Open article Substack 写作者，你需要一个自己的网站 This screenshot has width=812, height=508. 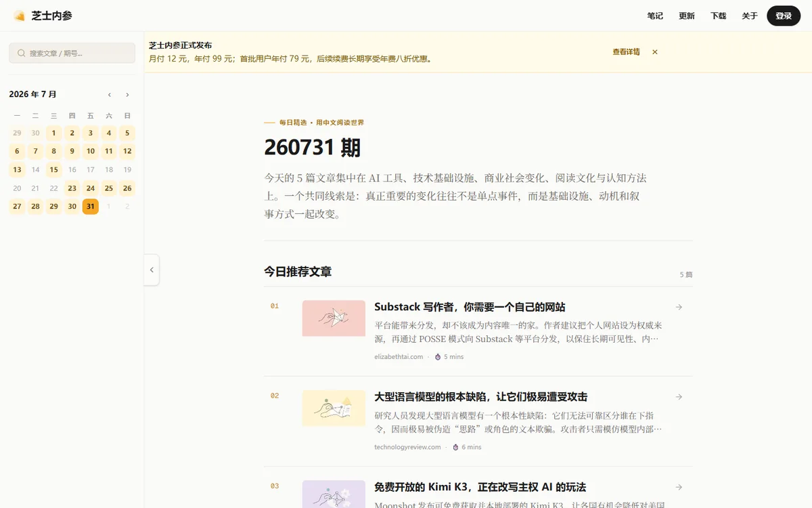pos(470,307)
